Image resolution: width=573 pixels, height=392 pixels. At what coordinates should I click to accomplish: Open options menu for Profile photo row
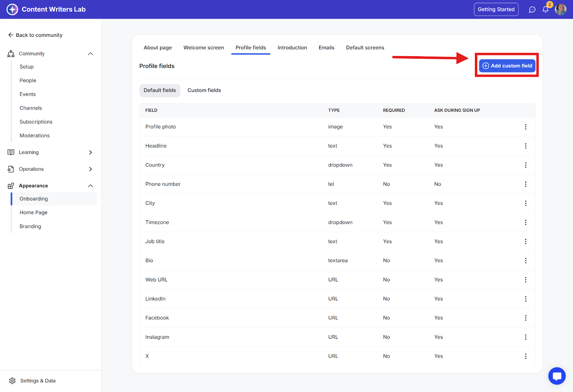point(525,127)
